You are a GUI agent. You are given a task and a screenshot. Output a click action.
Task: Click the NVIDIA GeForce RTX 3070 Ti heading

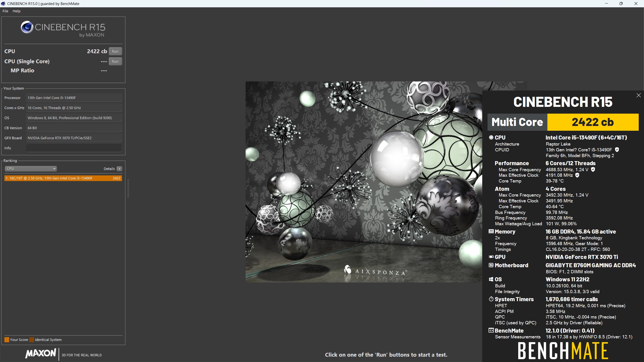581,257
